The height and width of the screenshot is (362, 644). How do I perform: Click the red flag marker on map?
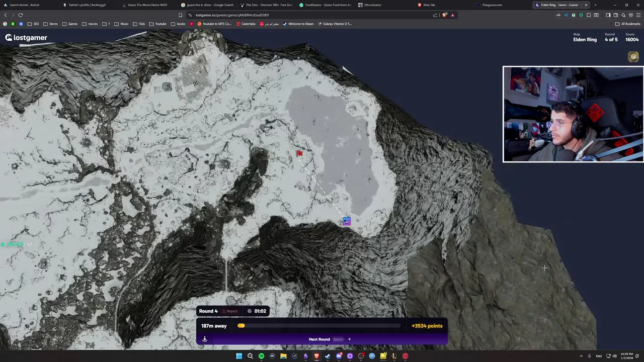(299, 153)
